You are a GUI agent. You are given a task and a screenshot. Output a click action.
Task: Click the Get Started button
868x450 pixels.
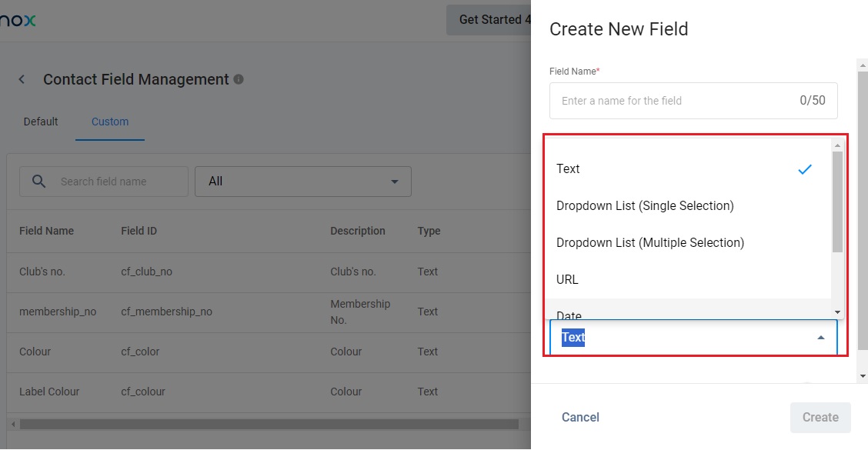click(491, 20)
